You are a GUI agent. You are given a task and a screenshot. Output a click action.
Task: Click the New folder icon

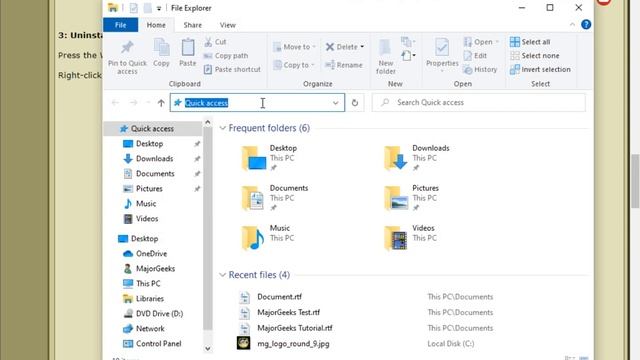click(385, 48)
